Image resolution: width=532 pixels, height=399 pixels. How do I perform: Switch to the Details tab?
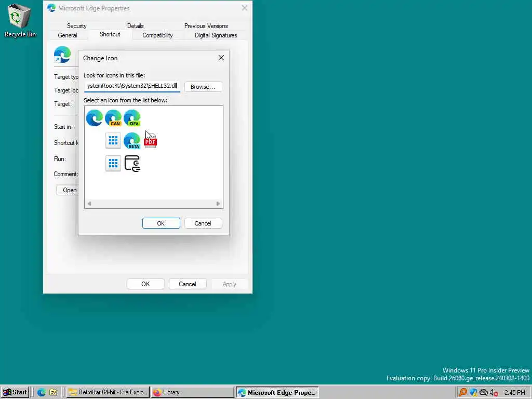coord(136,26)
